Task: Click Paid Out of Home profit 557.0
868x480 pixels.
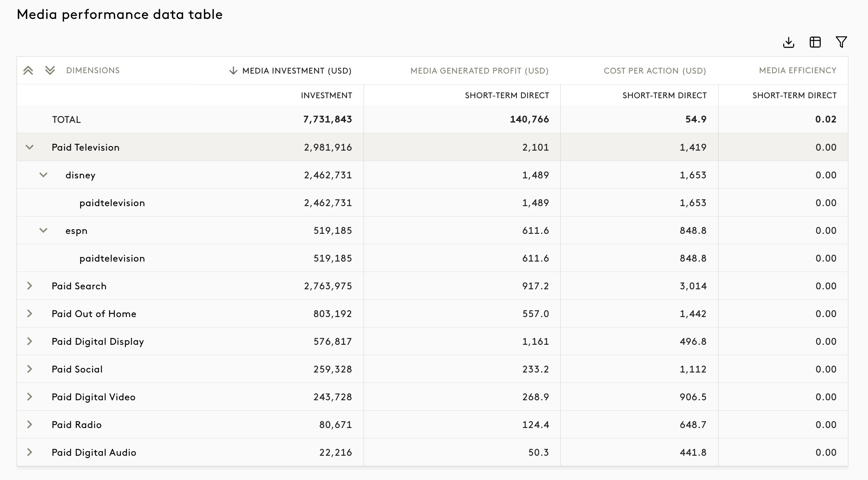Action: [x=535, y=314]
